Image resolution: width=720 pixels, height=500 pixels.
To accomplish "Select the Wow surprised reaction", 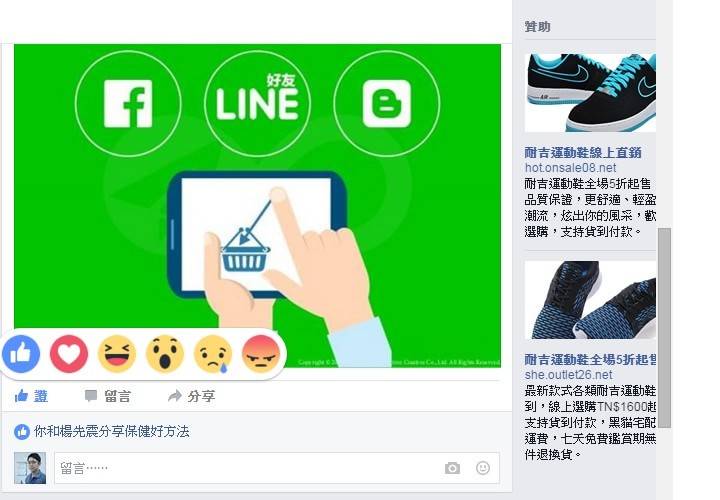I will [165, 354].
